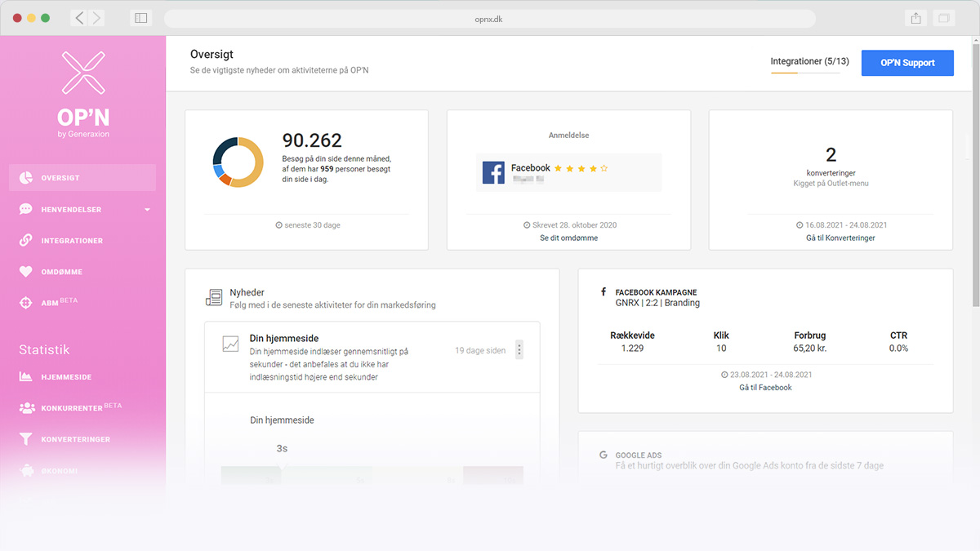
Task: Open the three-dot menu on Din hjemmeside news
Action: 519,350
